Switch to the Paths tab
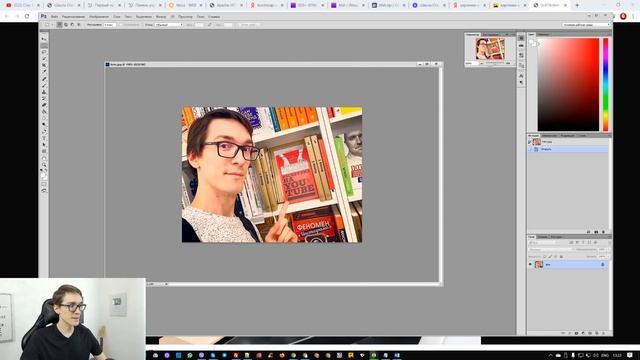The image size is (640, 360). [556, 237]
